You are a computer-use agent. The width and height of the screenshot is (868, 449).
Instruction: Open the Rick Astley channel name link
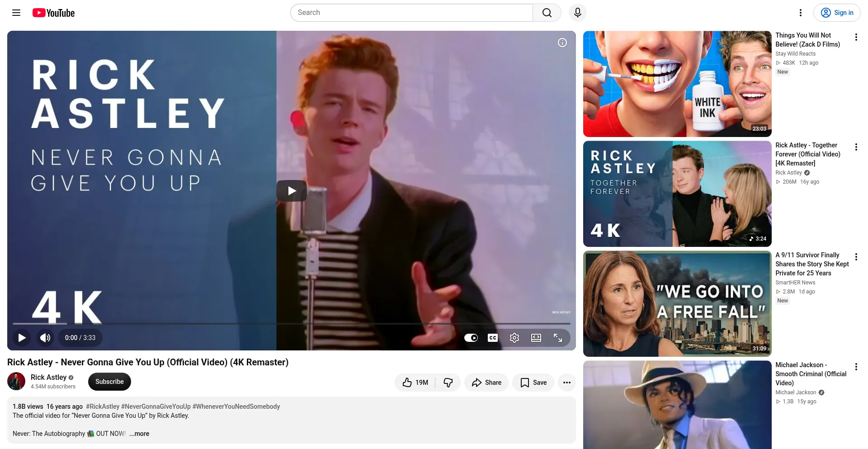[48, 377]
